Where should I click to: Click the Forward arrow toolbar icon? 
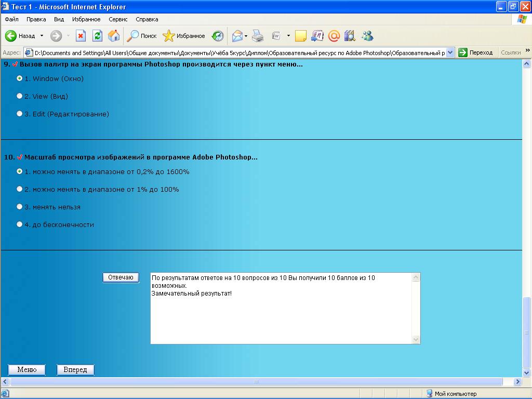[x=56, y=36]
